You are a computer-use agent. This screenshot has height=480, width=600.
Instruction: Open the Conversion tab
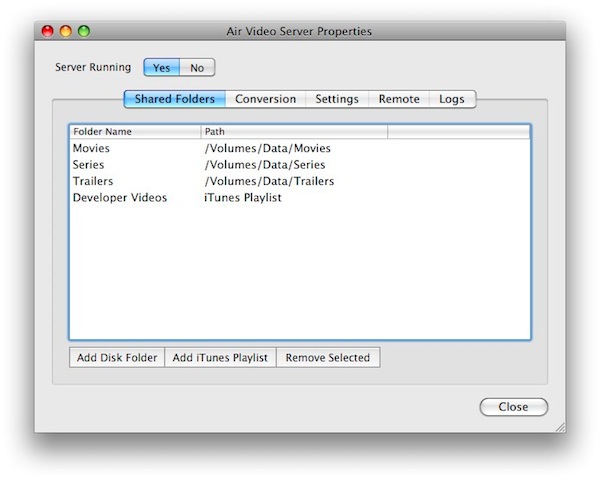(x=266, y=99)
